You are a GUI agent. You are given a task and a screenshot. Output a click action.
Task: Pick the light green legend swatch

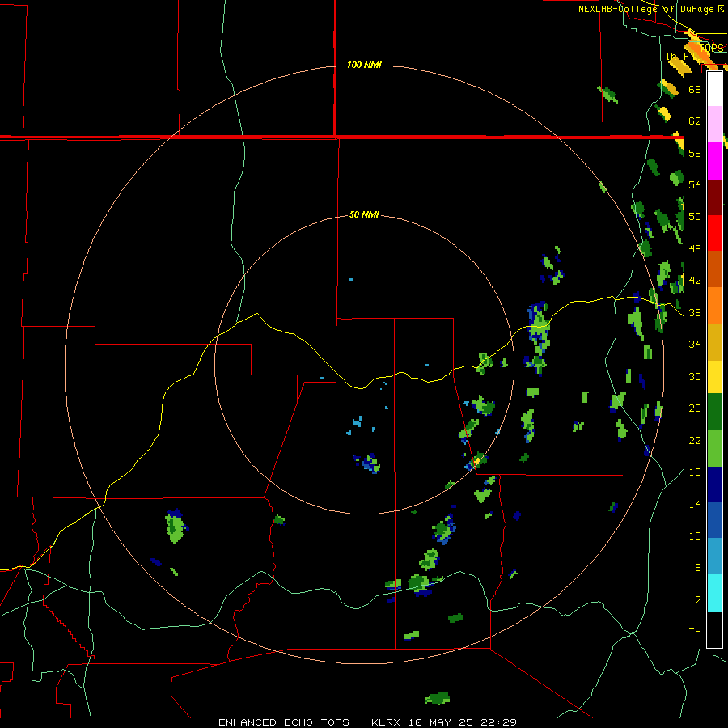pyautogui.click(x=714, y=448)
